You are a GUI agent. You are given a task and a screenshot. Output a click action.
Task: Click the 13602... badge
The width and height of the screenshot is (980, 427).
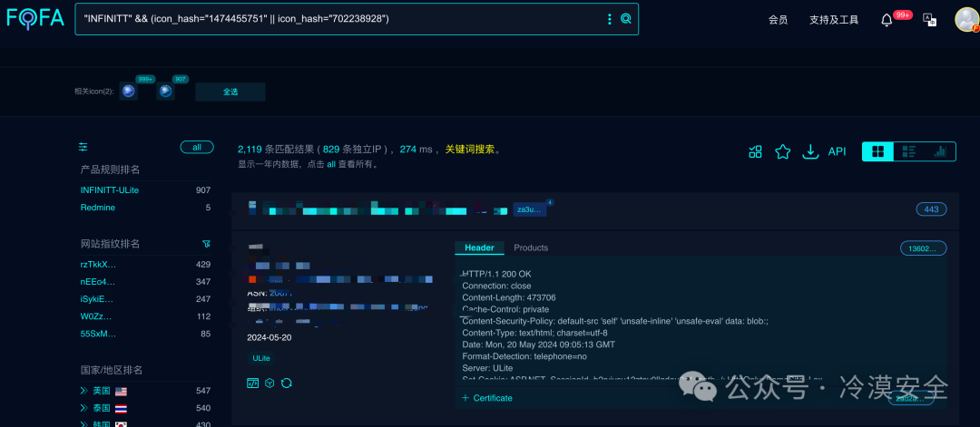923,248
